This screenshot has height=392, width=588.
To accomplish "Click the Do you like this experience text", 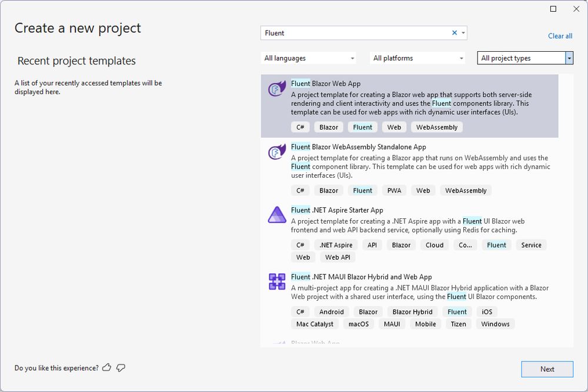I will (x=56, y=368).
